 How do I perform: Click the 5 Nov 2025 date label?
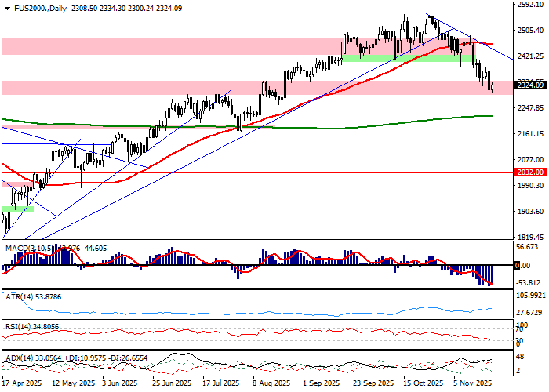474,384
